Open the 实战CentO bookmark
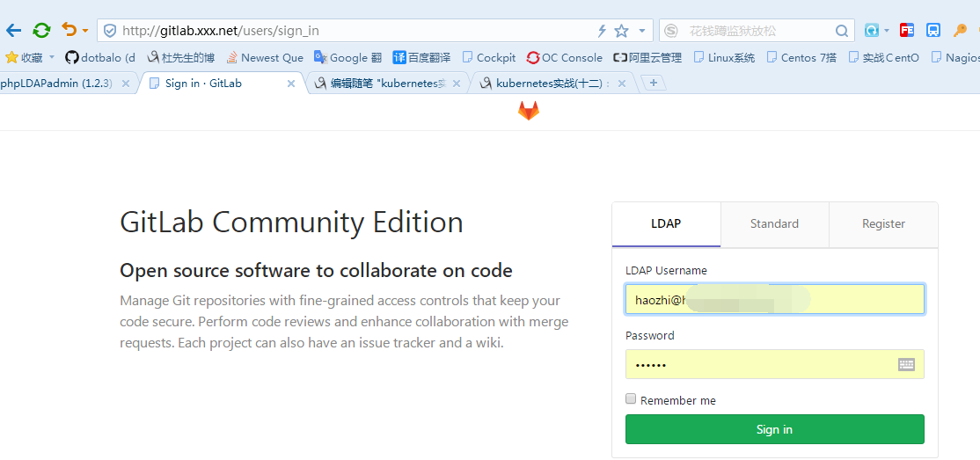The height and width of the screenshot is (460, 980). point(883,57)
